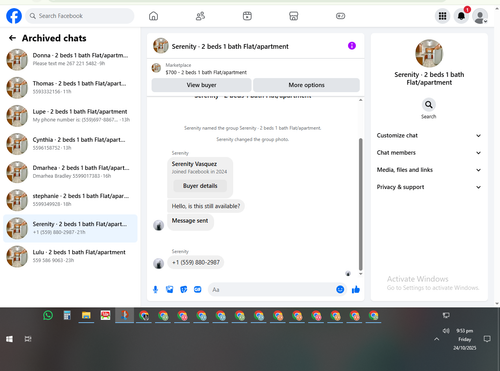Viewport: 500px width, 371px height.
Task: Open the emoji picker
Action: pyautogui.click(x=340, y=289)
